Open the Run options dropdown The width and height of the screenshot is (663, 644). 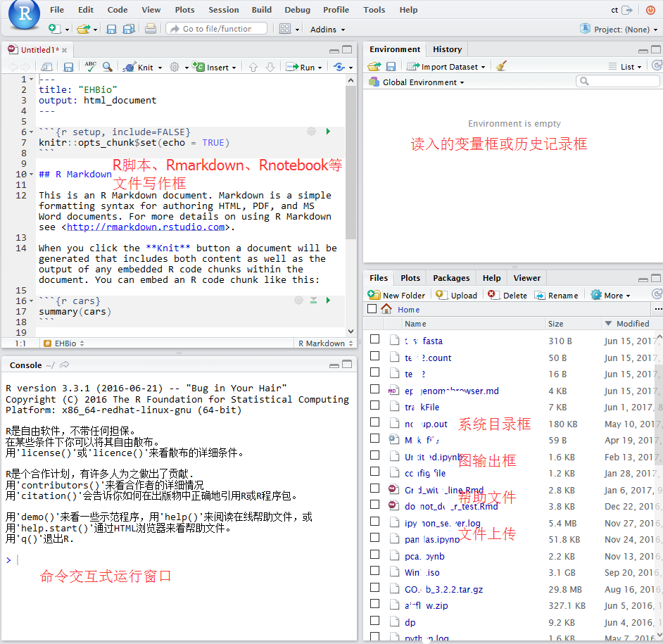tap(320, 68)
